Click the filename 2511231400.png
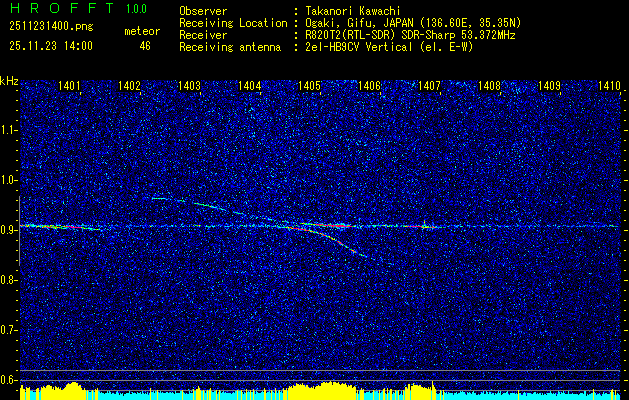Viewport: 629px width, 400px height. pyautogui.click(x=51, y=27)
